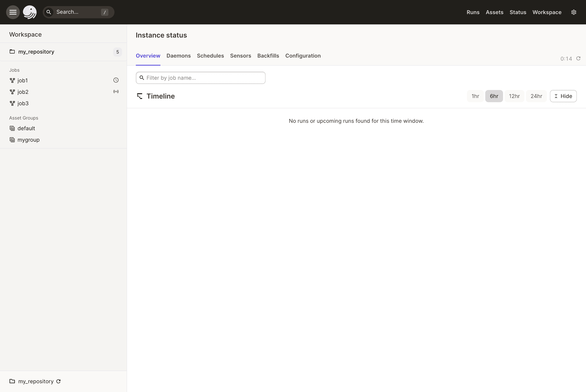Select job1 in the Jobs list
Viewport: 586px width, 392px height.
click(23, 80)
